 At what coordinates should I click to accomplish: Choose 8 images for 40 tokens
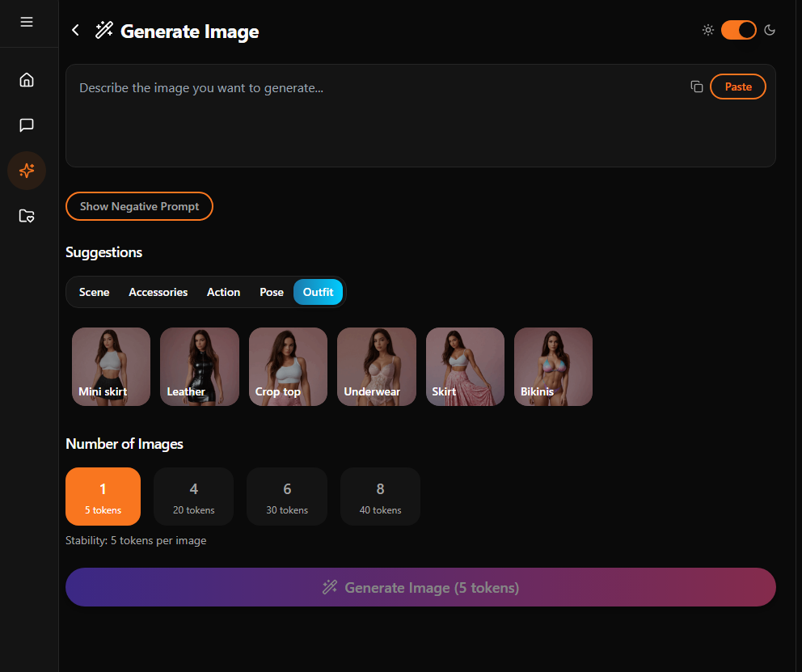[380, 497]
